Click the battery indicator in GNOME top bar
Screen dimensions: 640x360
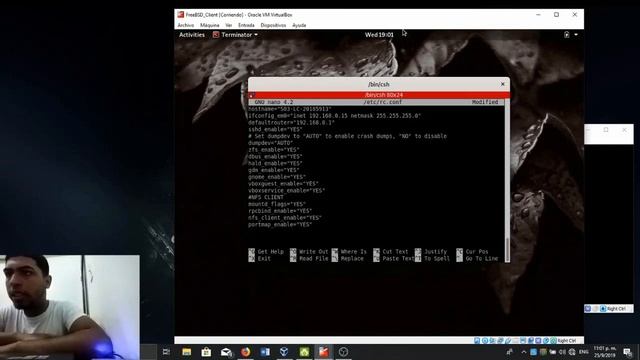click(567, 35)
